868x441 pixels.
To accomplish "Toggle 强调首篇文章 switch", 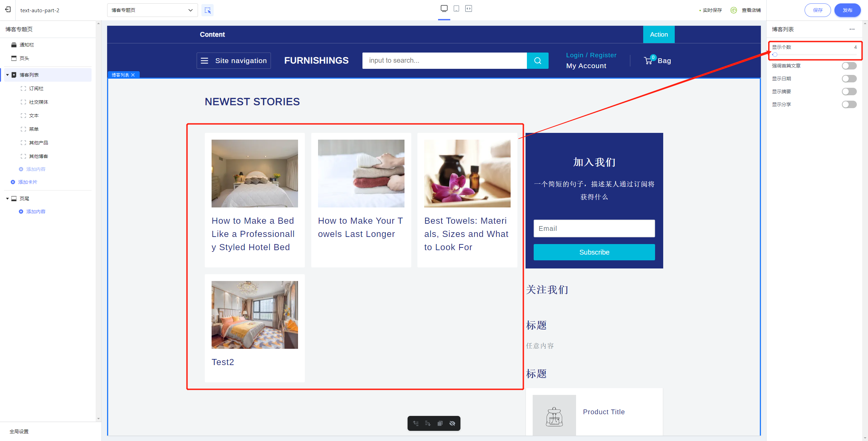I will click(849, 66).
